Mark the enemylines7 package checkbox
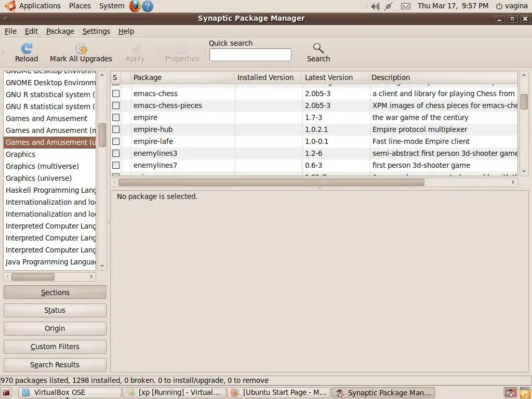Viewport: 532px width, 399px height. 116,165
